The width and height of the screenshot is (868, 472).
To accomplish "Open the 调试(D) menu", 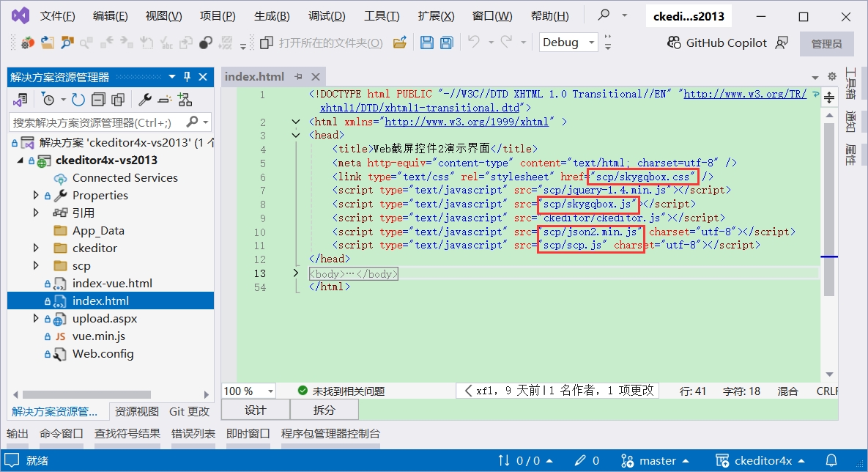I will [327, 16].
